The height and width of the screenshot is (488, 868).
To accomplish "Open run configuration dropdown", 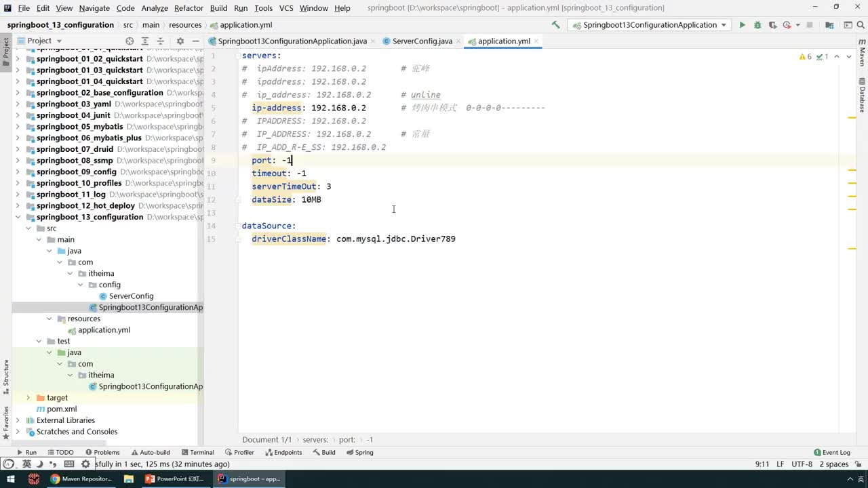I will coord(650,25).
